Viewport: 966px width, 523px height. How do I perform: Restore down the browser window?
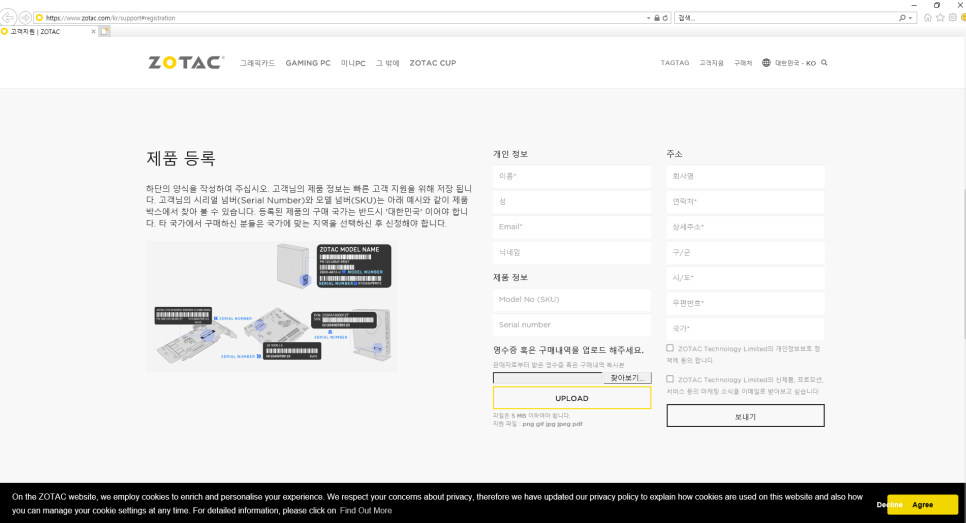point(937,5)
